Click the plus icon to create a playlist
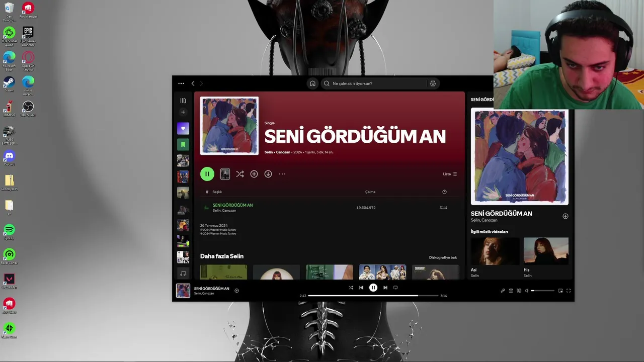 pos(183,112)
